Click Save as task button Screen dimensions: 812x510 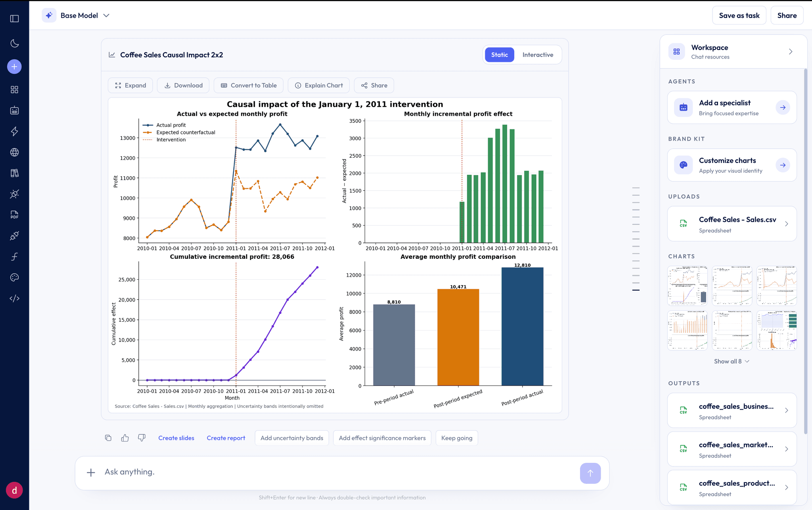pyautogui.click(x=739, y=15)
